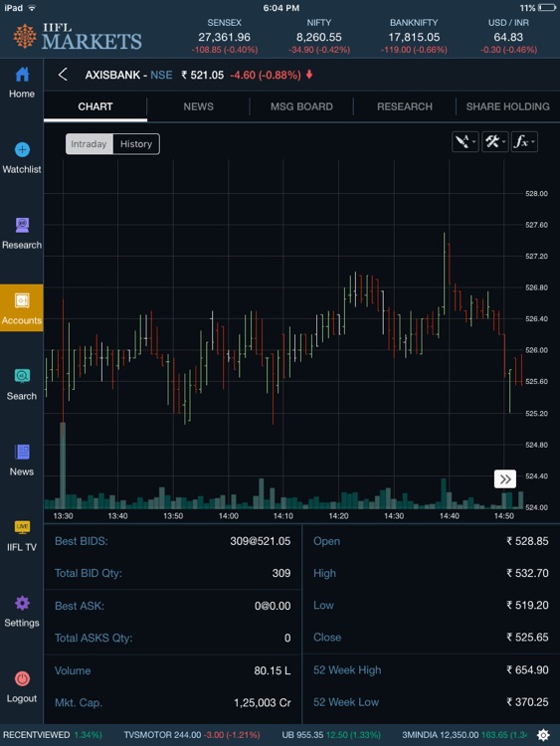
Task: Click the 14:00 time axis label
Action: pos(229,515)
